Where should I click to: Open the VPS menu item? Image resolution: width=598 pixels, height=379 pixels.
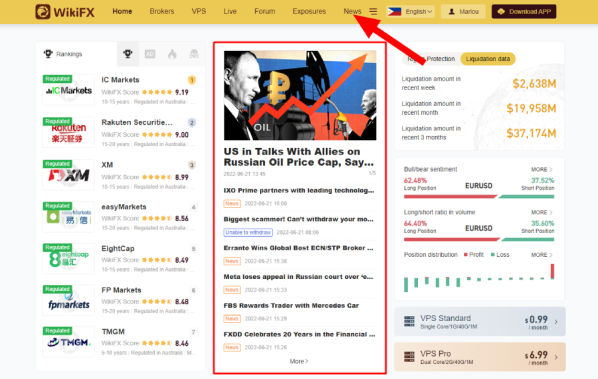[199, 11]
